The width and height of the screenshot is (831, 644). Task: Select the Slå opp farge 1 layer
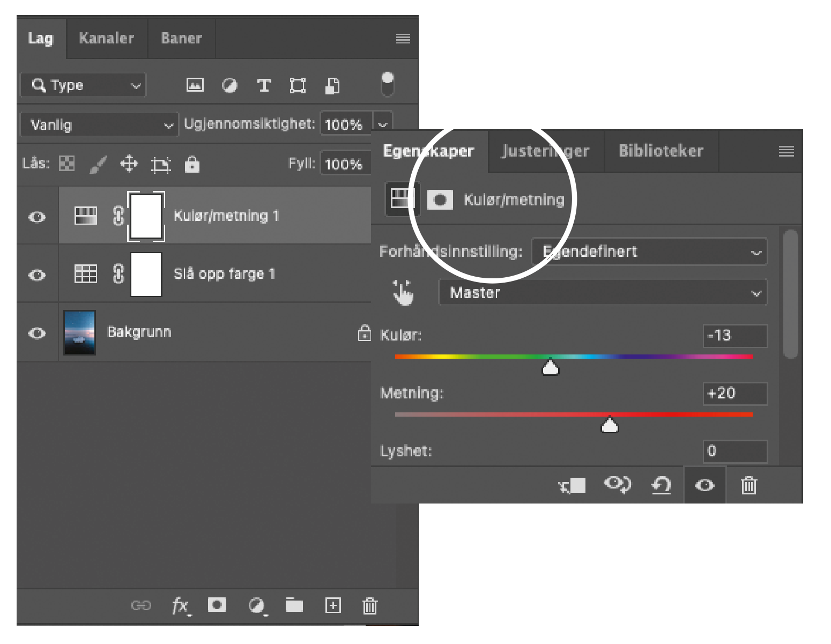click(224, 274)
